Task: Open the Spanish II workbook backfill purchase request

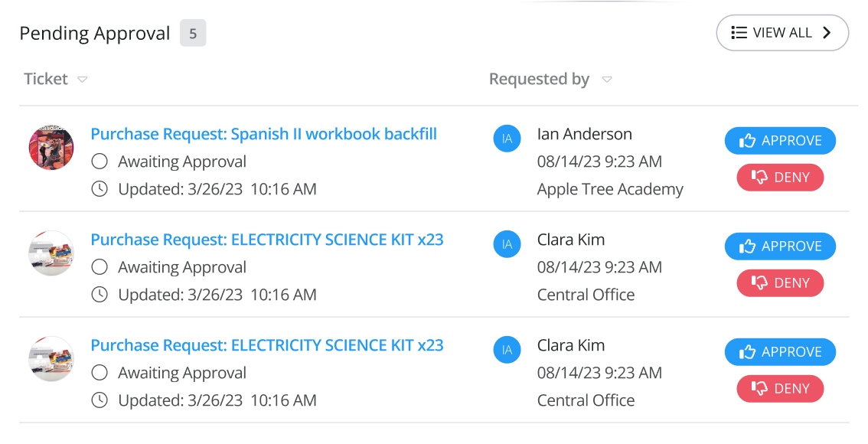Action: tap(263, 134)
